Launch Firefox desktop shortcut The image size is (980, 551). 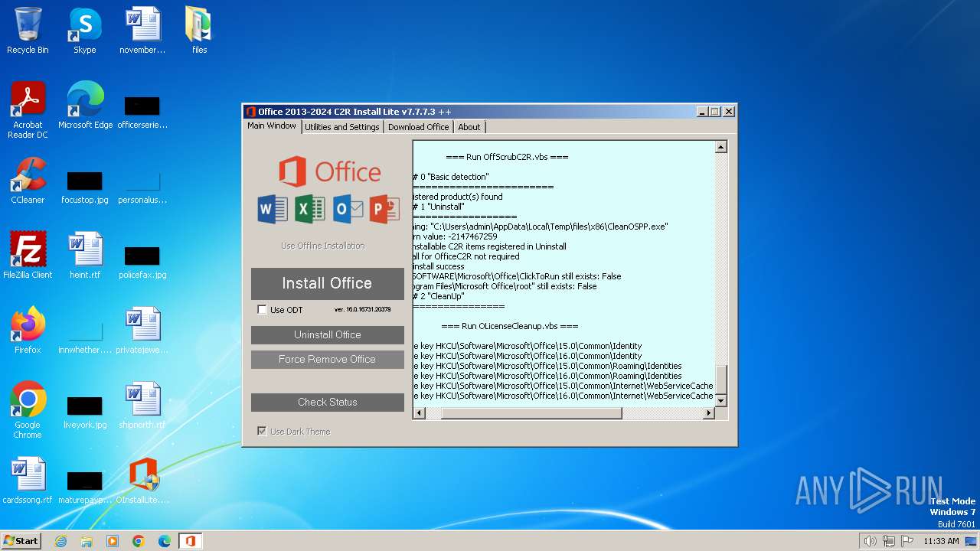(28, 331)
